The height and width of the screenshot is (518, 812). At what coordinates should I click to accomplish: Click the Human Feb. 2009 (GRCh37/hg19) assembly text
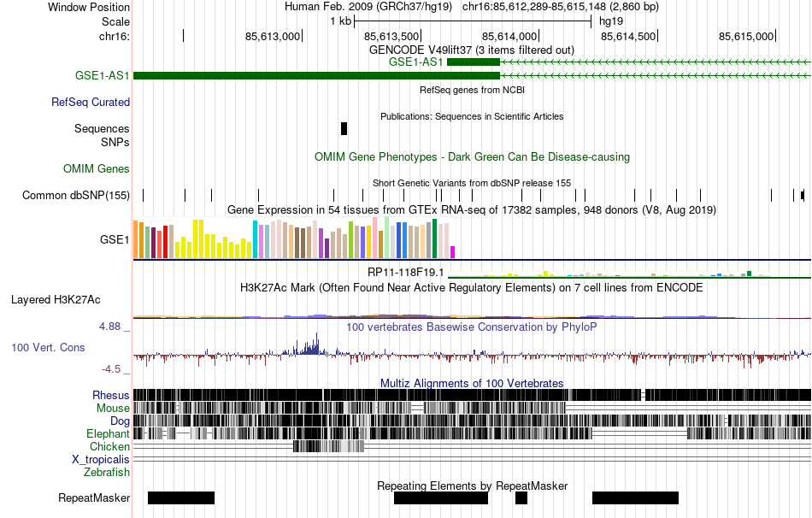pyautogui.click(x=368, y=7)
